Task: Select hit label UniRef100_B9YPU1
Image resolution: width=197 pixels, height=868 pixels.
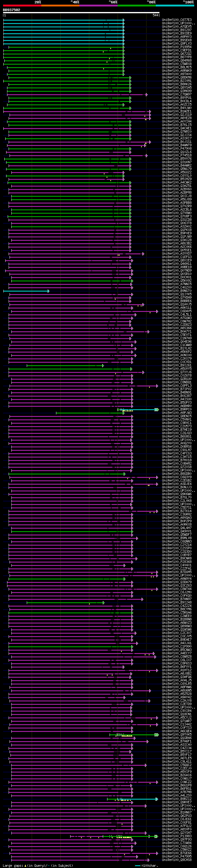Action: point(177,98)
